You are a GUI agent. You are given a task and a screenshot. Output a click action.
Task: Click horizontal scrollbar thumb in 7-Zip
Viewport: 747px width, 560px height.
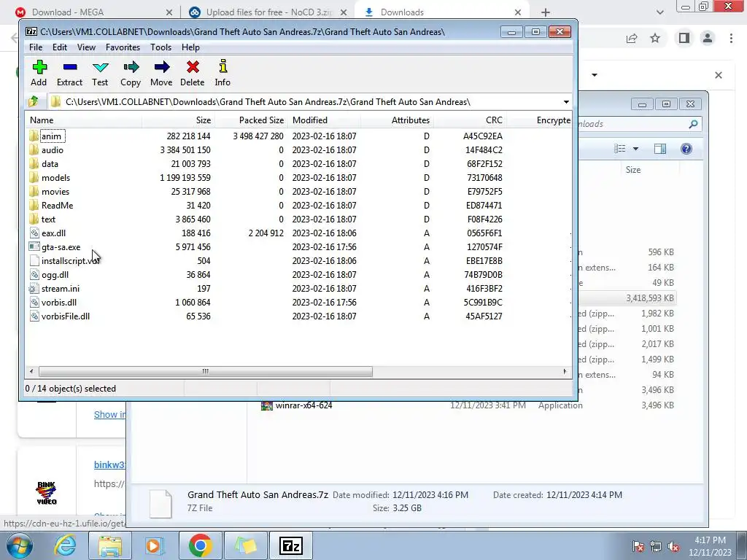(205, 371)
